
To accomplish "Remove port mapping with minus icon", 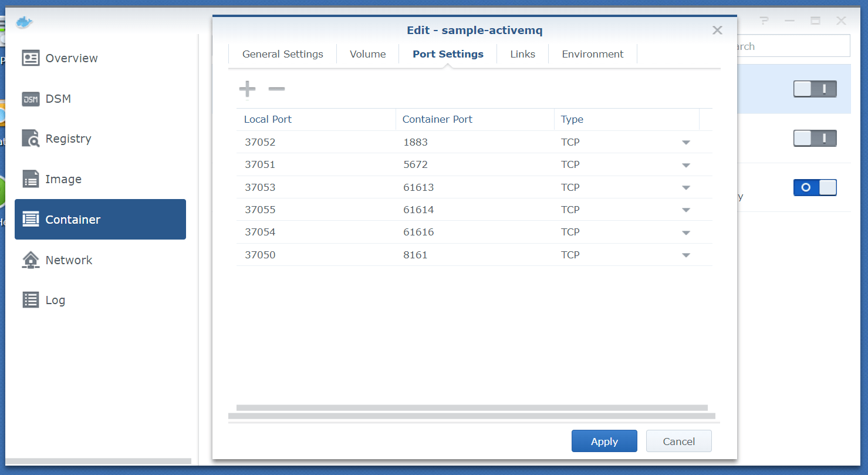I will coord(276,89).
